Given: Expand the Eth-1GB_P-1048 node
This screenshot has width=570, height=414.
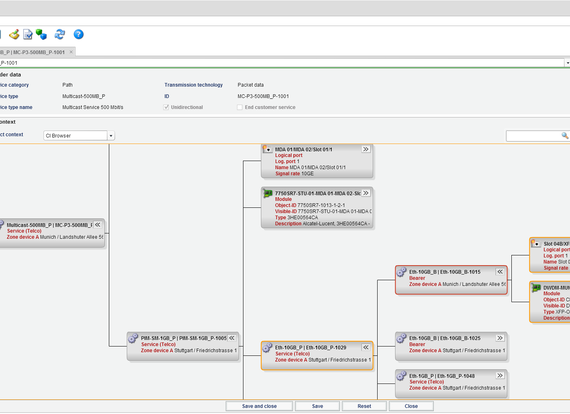Looking at the screenshot, I should point(500,376).
